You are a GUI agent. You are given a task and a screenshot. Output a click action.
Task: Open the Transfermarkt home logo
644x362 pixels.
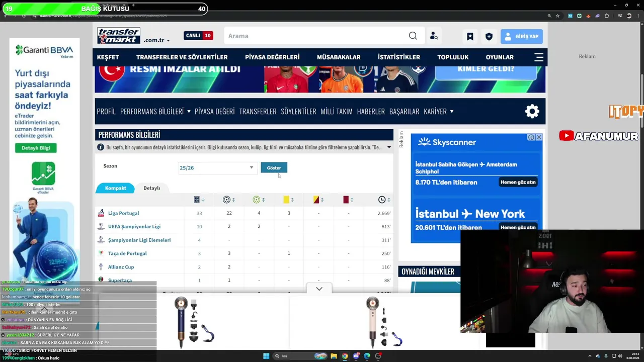click(119, 36)
